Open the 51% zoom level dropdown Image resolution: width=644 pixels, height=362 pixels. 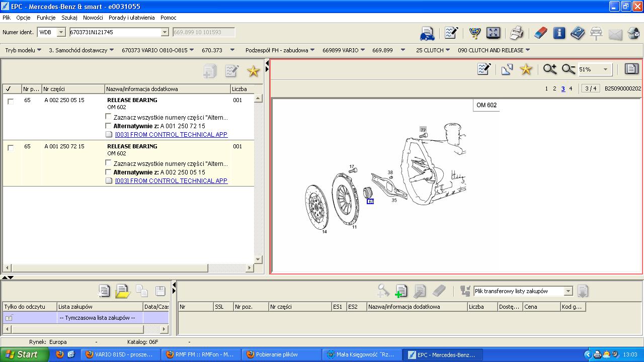605,69
